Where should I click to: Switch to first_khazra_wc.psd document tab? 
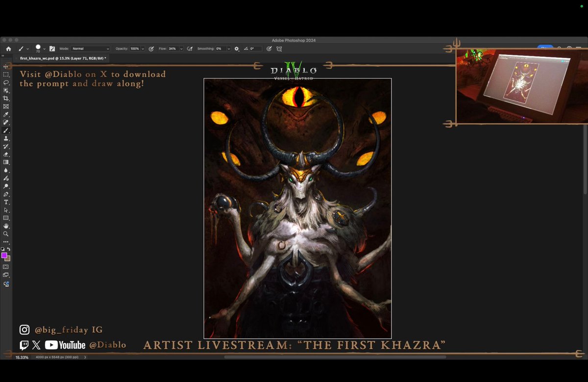63,58
